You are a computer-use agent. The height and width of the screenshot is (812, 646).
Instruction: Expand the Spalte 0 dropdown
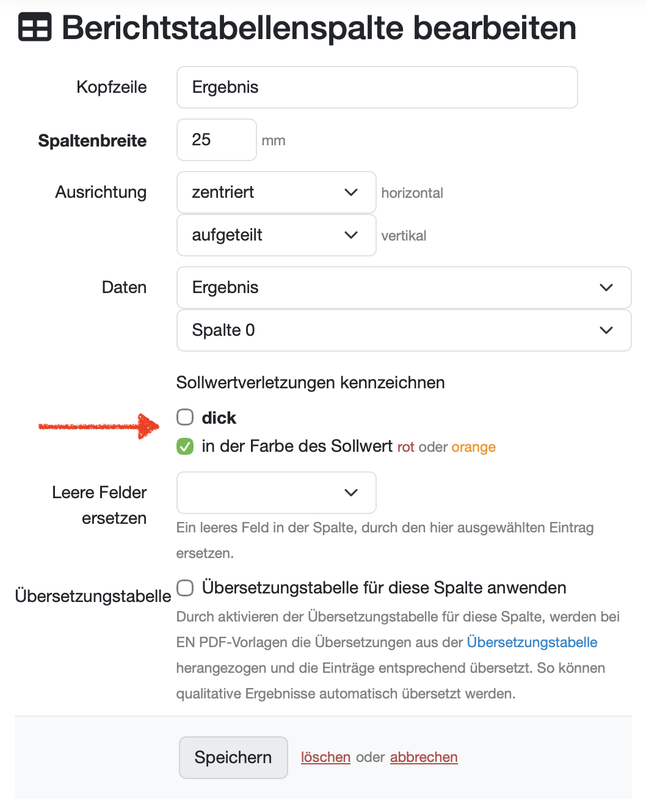[x=403, y=330]
